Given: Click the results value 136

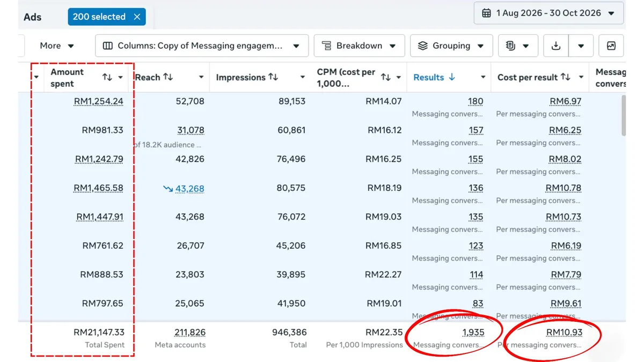Looking at the screenshot, I should pyautogui.click(x=475, y=188).
